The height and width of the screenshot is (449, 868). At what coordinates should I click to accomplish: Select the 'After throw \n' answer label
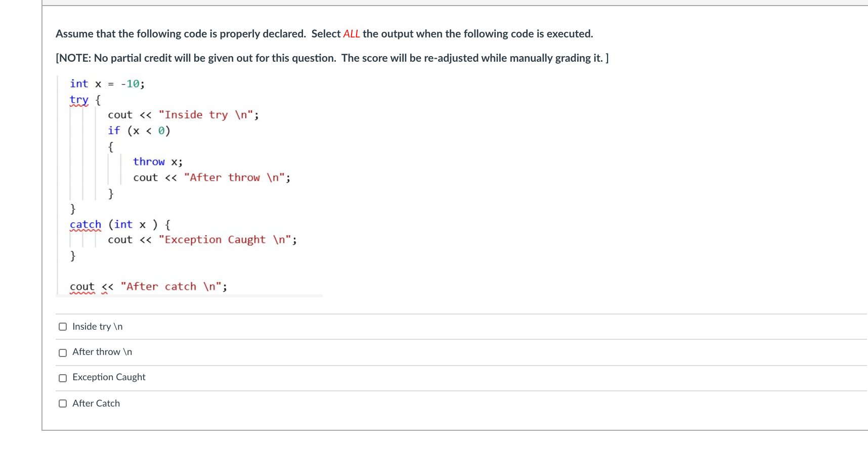click(102, 352)
